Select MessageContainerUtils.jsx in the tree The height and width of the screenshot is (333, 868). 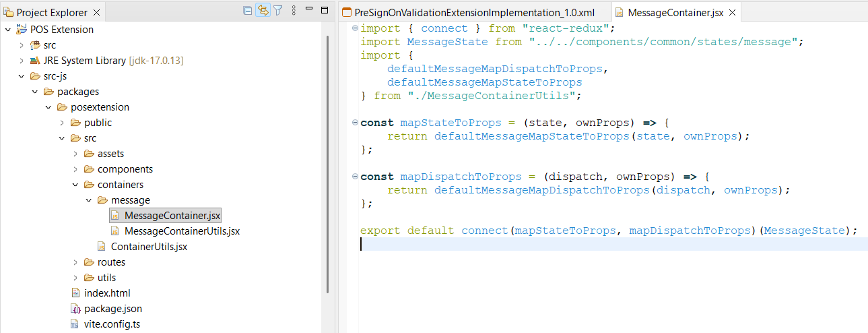tap(182, 231)
